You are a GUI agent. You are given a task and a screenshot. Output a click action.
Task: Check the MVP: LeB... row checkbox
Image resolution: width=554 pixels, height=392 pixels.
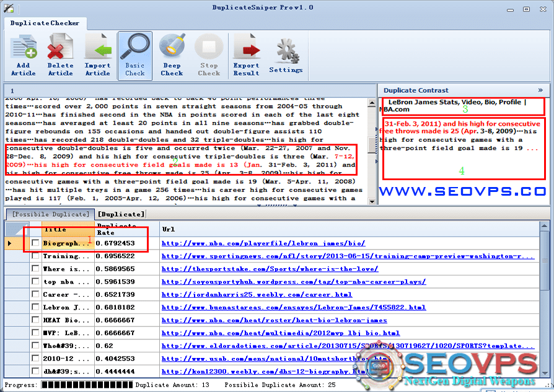35,333
